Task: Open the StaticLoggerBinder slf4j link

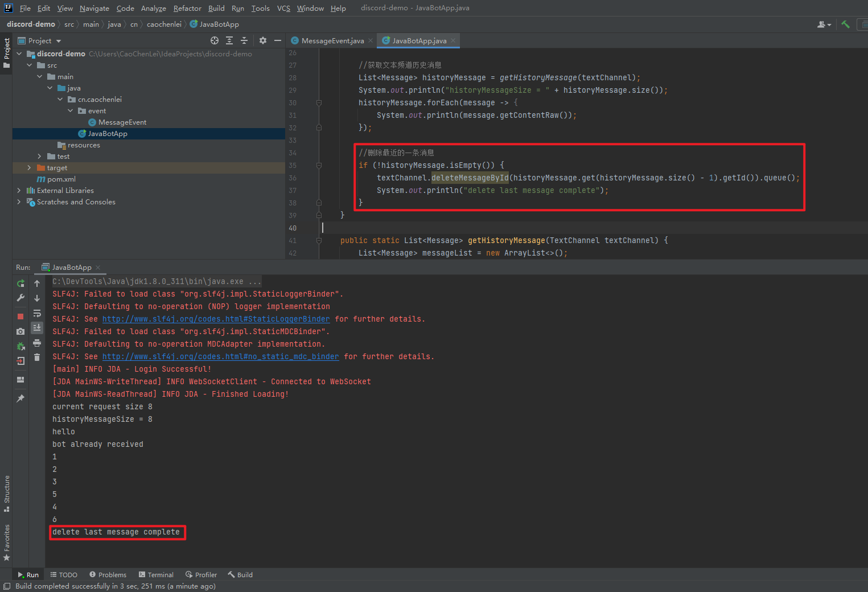Action: click(216, 319)
